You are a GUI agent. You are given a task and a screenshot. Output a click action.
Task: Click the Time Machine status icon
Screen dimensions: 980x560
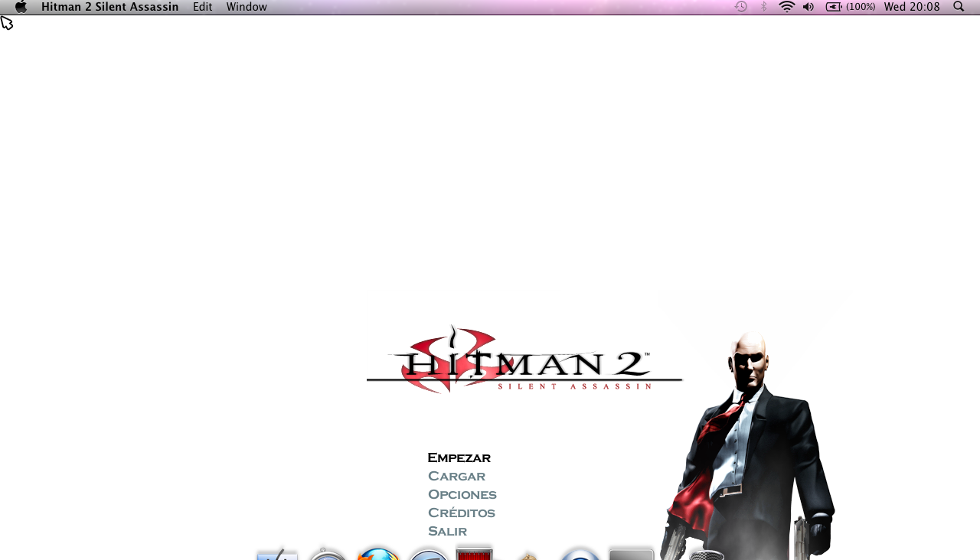740,7
